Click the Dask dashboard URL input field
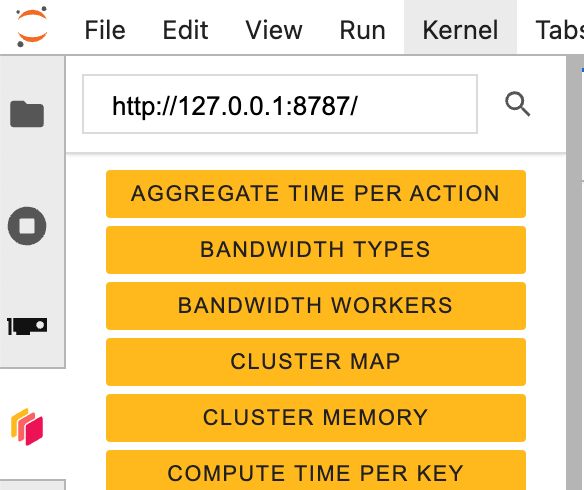584x490 pixels. coord(280,104)
